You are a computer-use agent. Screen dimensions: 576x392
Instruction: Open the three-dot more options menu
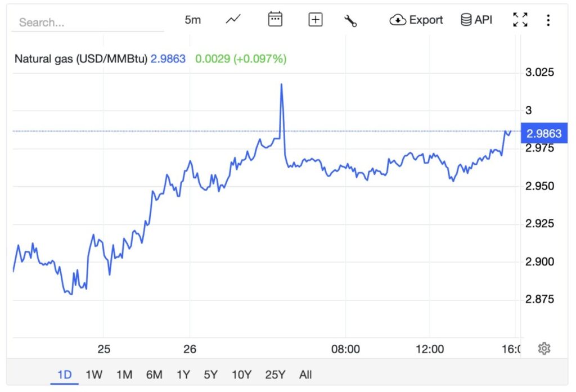548,20
